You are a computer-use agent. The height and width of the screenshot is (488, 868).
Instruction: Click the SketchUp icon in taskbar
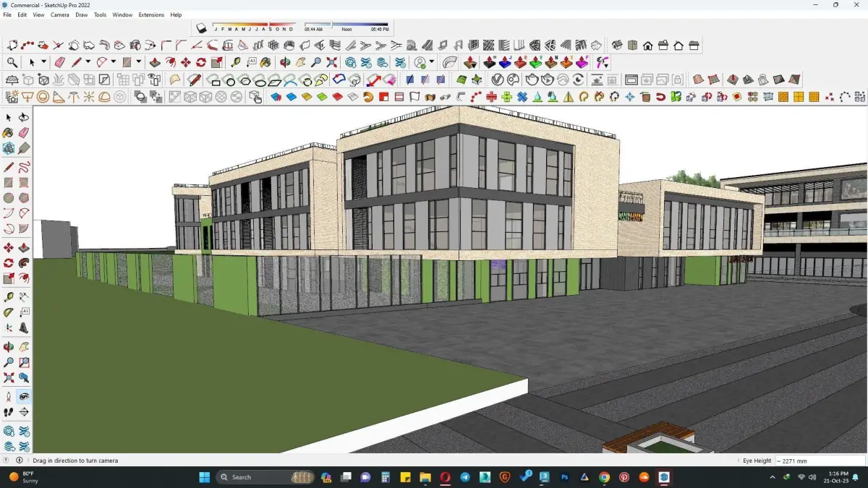tap(663, 477)
